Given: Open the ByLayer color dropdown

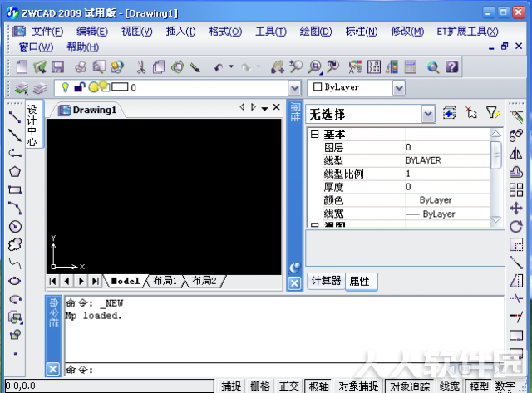Looking at the screenshot, I should [x=399, y=88].
